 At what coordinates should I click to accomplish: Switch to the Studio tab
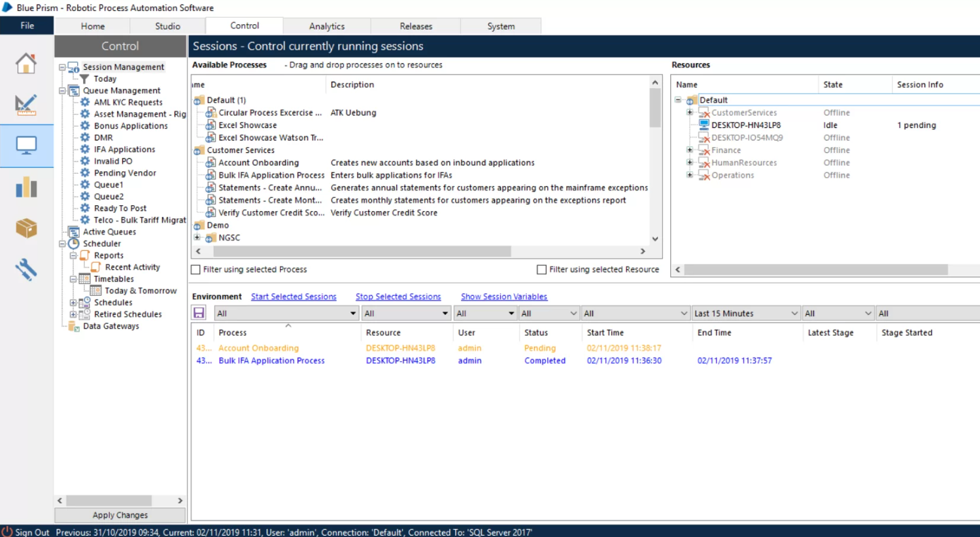[x=167, y=26]
